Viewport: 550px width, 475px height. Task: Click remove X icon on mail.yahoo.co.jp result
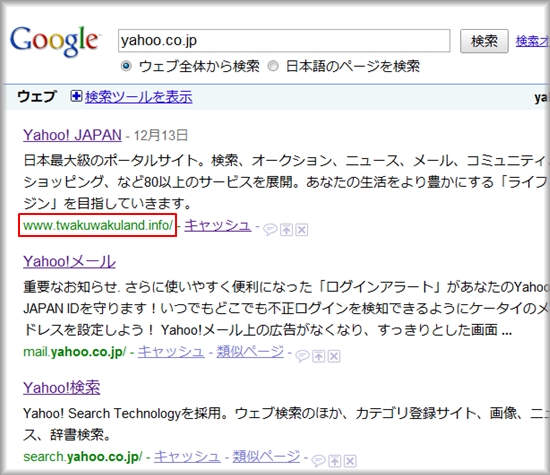(334, 356)
